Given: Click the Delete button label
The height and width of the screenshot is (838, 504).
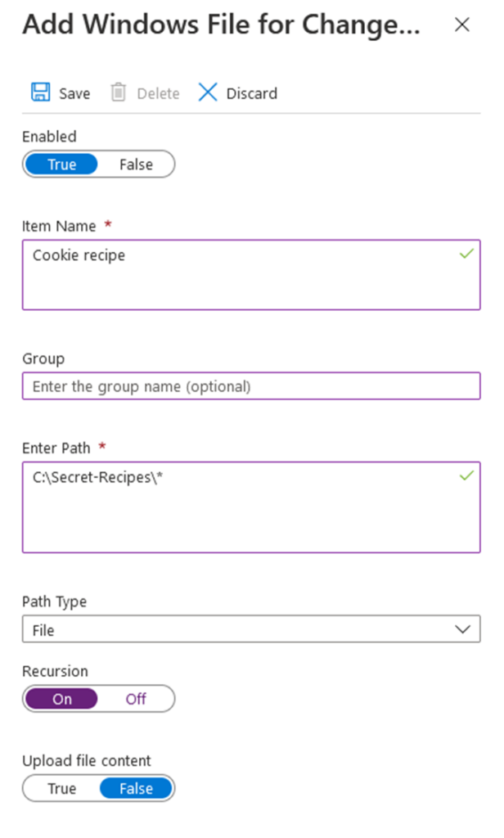Looking at the screenshot, I should tap(158, 93).
